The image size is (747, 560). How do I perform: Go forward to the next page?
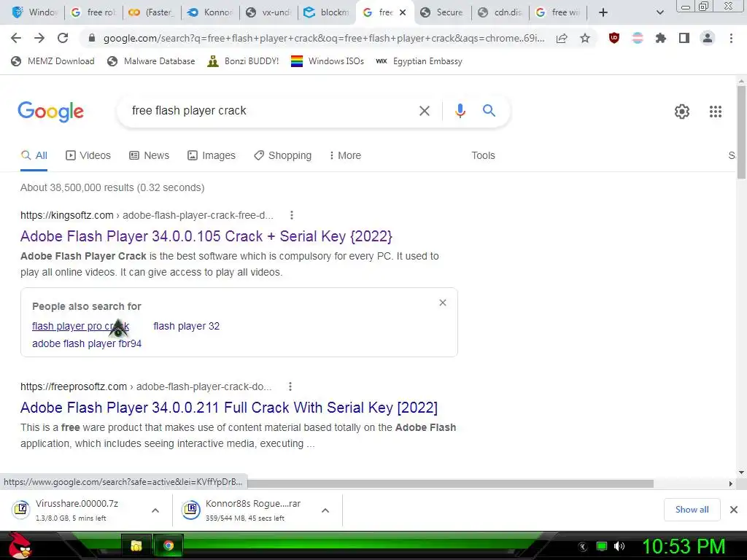(x=39, y=38)
